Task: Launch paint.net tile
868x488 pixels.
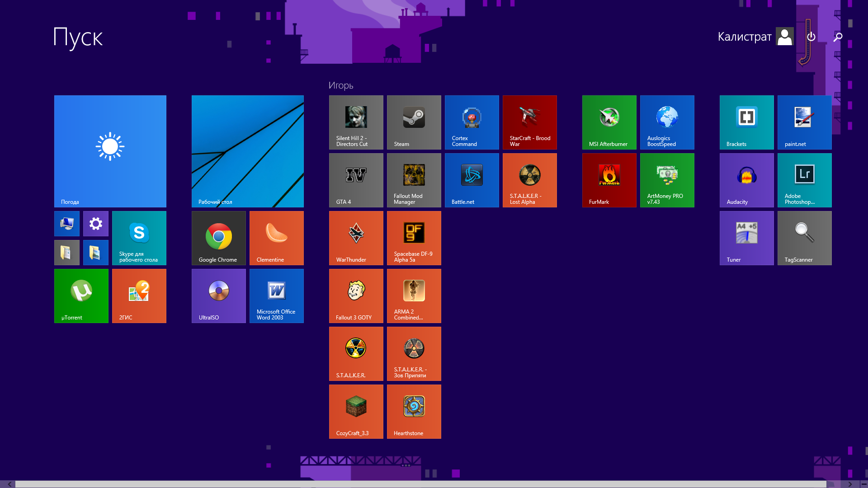Action: click(x=804, y=122)
